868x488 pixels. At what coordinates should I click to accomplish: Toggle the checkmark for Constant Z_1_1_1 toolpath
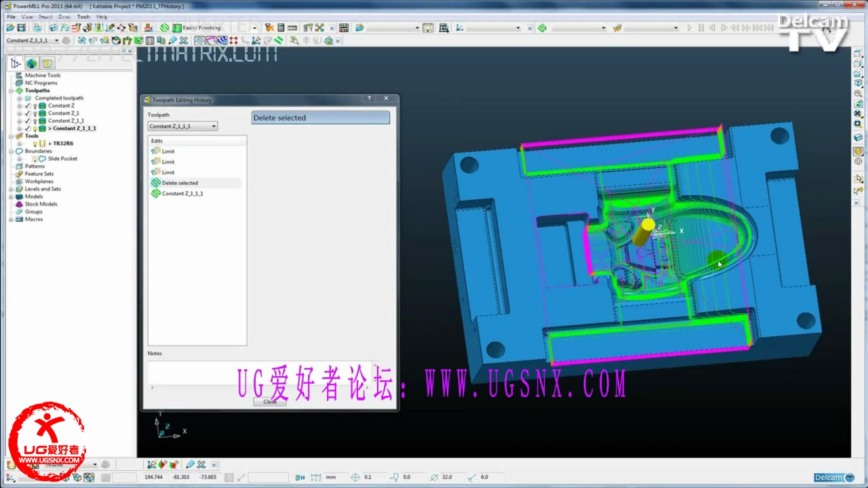coord(27,128)
